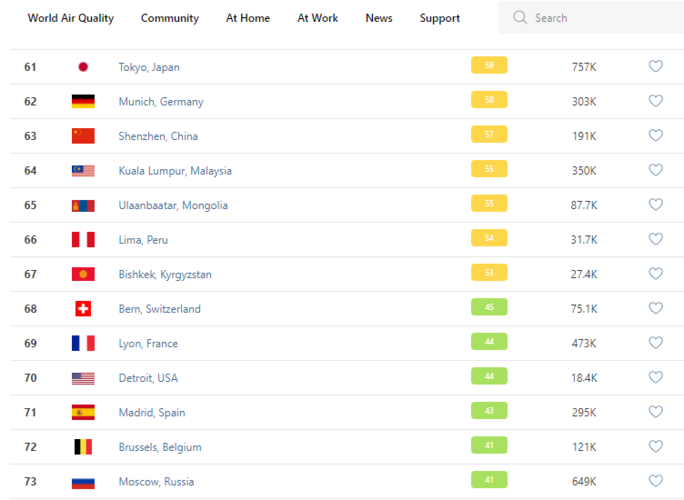Click the Peru flag icon
This screenshot has height=500, width=684.
pos(83,240)
